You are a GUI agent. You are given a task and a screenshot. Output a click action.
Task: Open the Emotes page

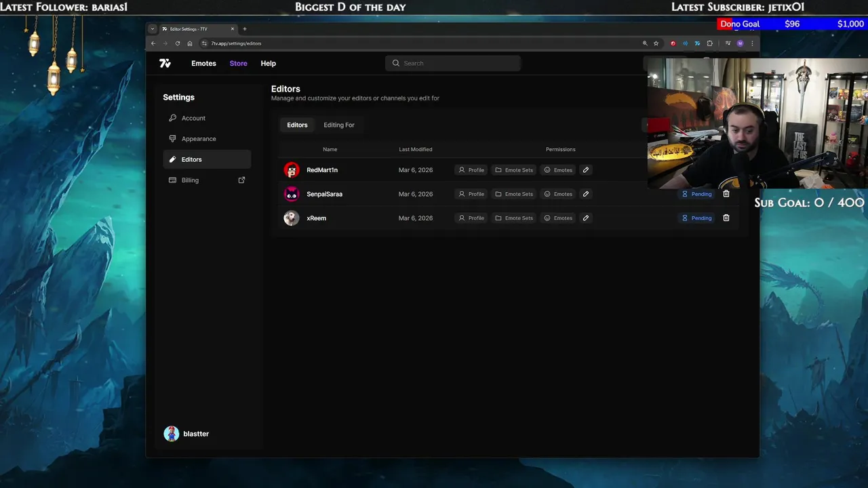203,63
